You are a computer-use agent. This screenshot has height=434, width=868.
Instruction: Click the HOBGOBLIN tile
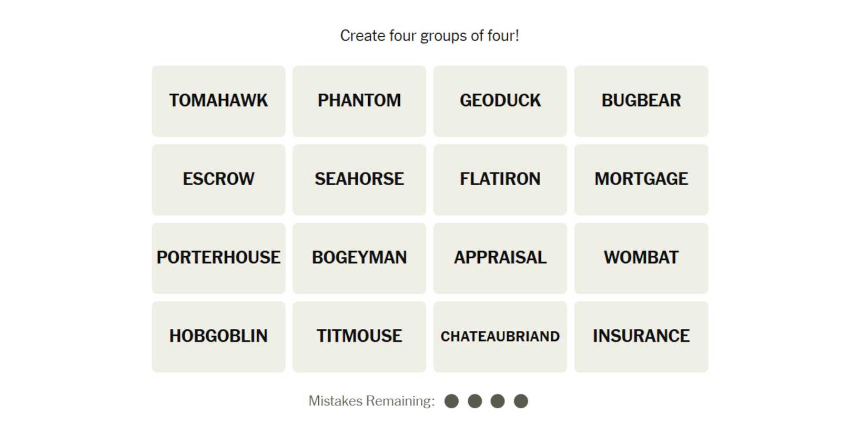(218, 337)
